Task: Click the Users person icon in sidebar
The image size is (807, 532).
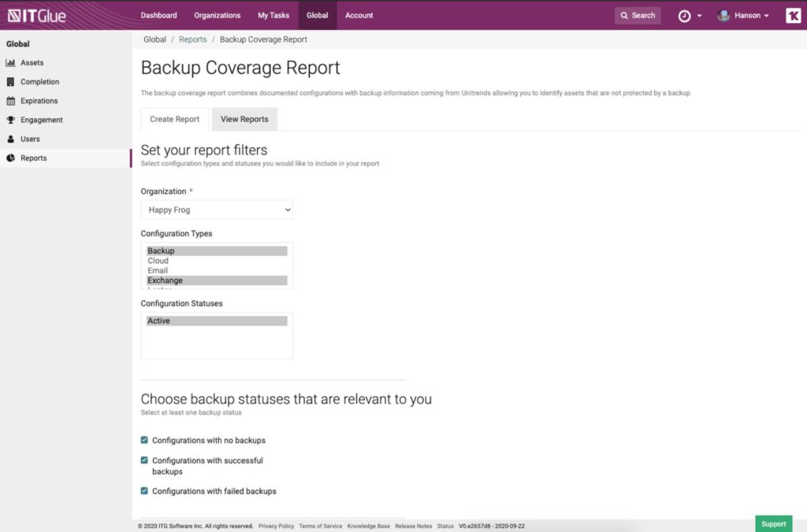Action: tap(11, 140)
